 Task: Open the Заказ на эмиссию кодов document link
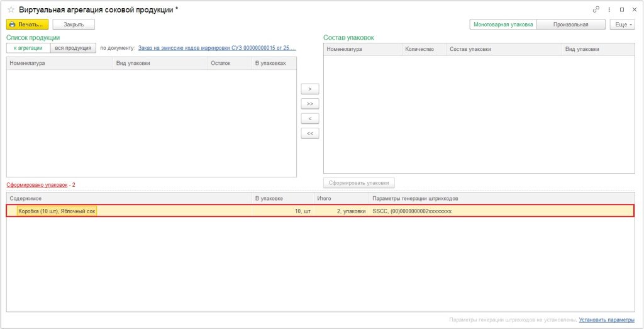point(216,48)
